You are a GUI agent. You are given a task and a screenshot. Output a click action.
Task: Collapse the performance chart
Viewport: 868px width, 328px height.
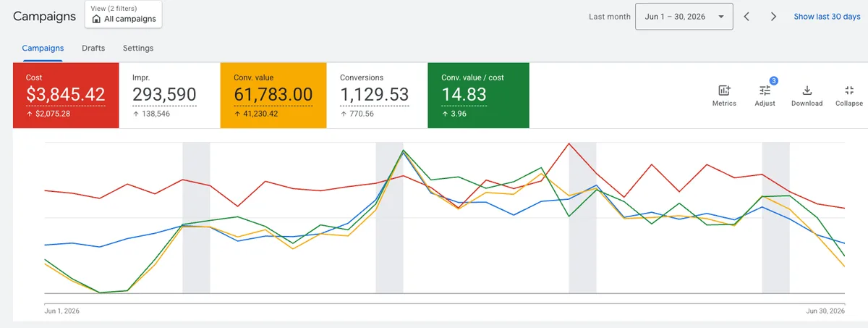pos(849,96)
